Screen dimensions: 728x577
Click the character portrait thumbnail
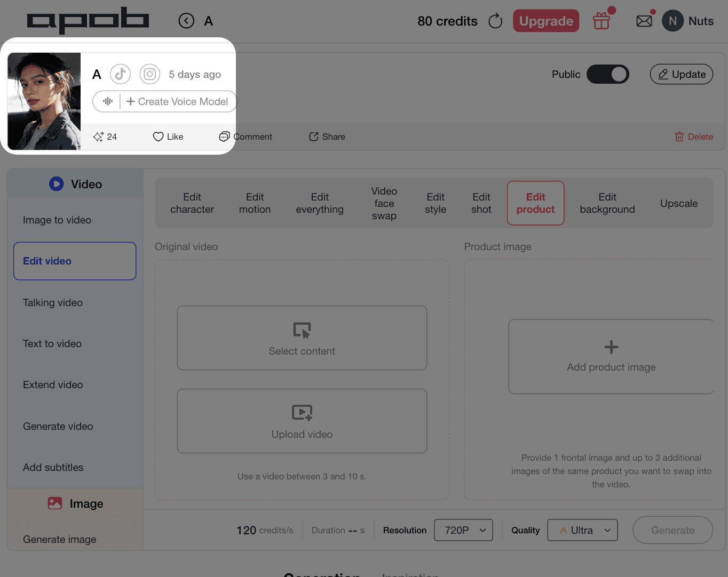pyautogui.click(x=44, y=101)
